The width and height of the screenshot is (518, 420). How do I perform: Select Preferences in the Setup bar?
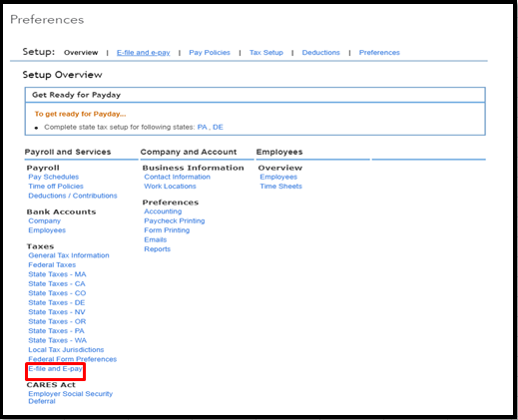click(379, 53)
